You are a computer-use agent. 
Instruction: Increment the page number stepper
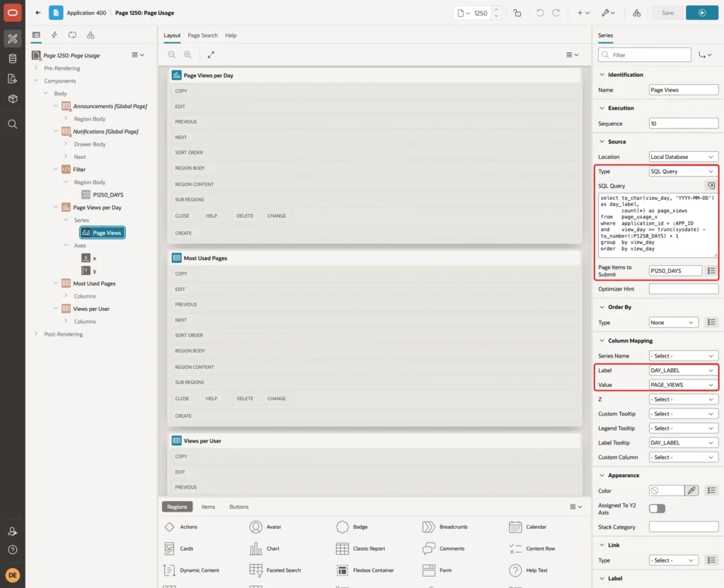click(x=496, y=10)
